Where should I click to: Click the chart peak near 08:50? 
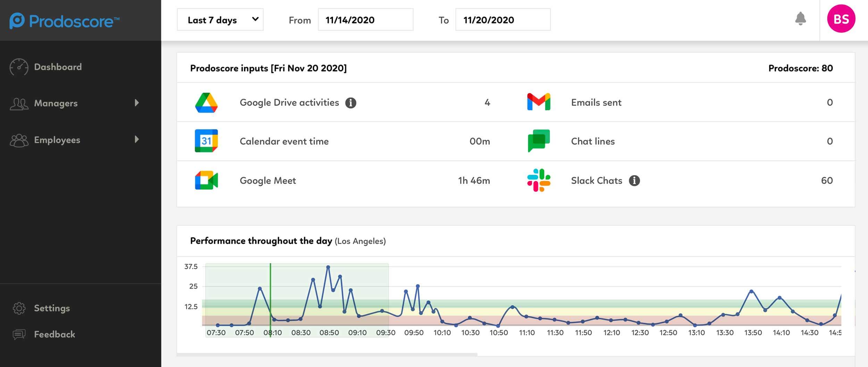pyautogui.click(x=328, y=267)
